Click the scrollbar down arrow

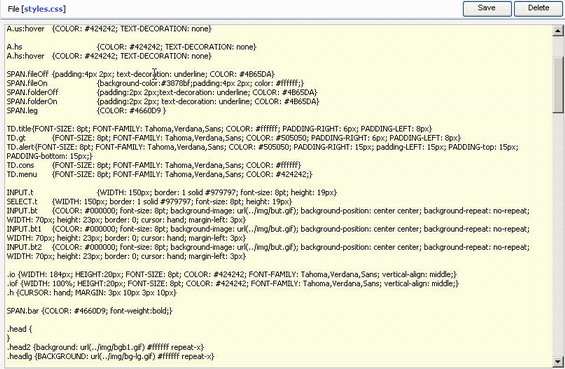click(558, 361)
